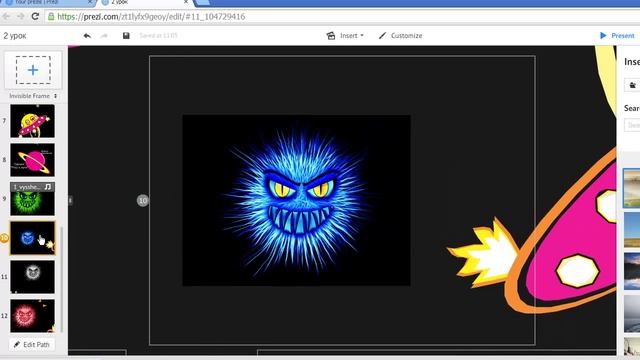Click the prezi title '2 урок'
This screenshot has width=640, height=360.
15,36
